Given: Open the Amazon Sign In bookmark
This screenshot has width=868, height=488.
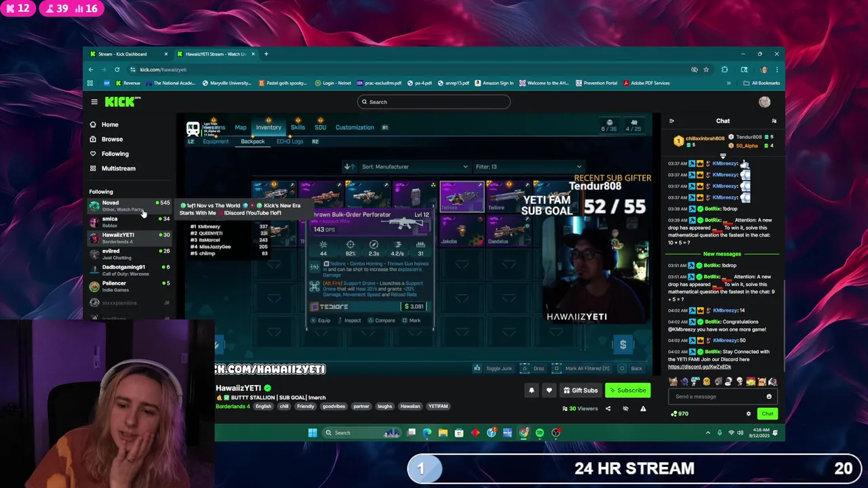Looking at the screenshot, I should (494, 83).
